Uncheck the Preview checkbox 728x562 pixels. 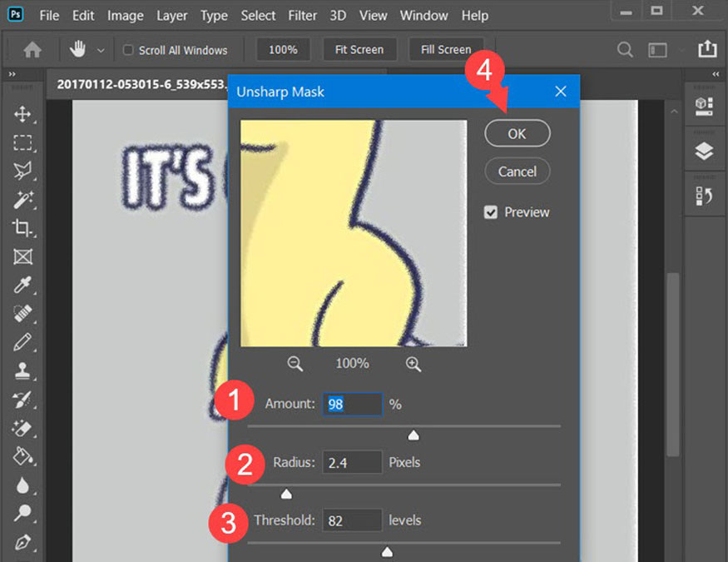coord(491,212)
